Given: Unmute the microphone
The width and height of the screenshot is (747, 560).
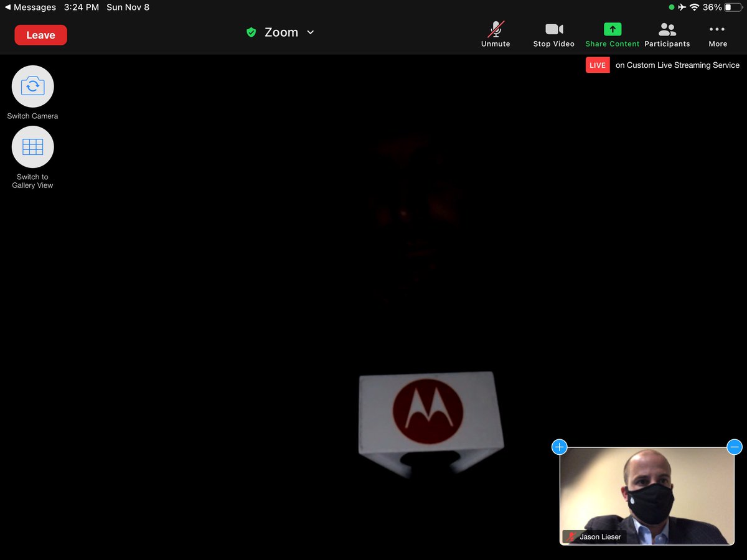Looking at the screenshot, I should click(x=496, y=34).
